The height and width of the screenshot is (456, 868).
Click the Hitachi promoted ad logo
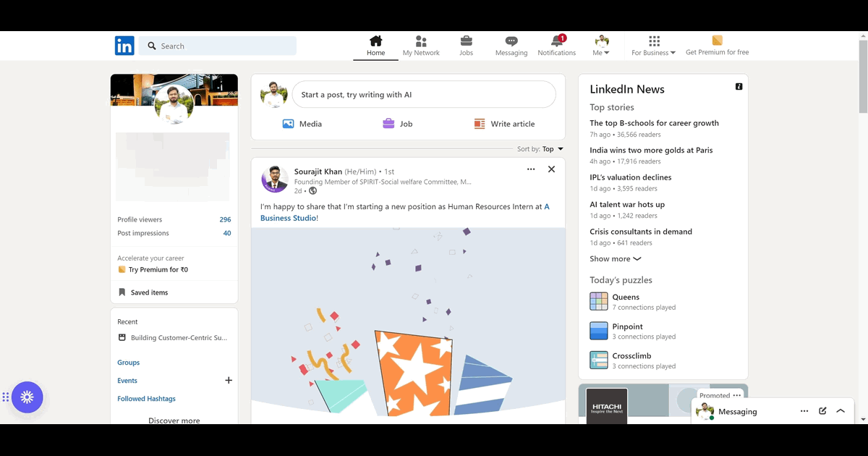(606, 406)
